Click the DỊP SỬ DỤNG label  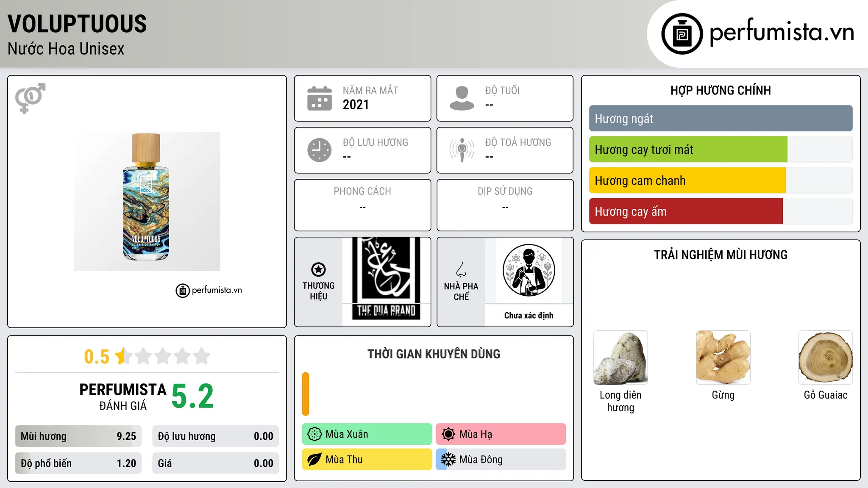505,191
